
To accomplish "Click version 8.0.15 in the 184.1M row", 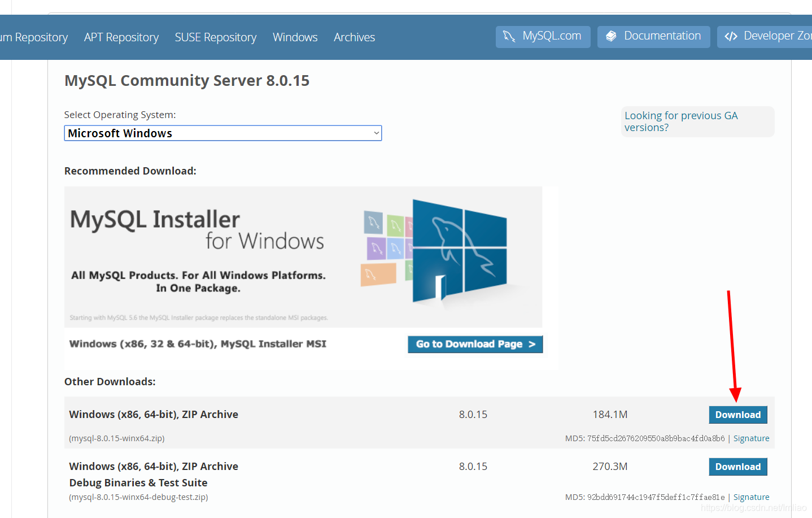I will click(x=473, y=415).
